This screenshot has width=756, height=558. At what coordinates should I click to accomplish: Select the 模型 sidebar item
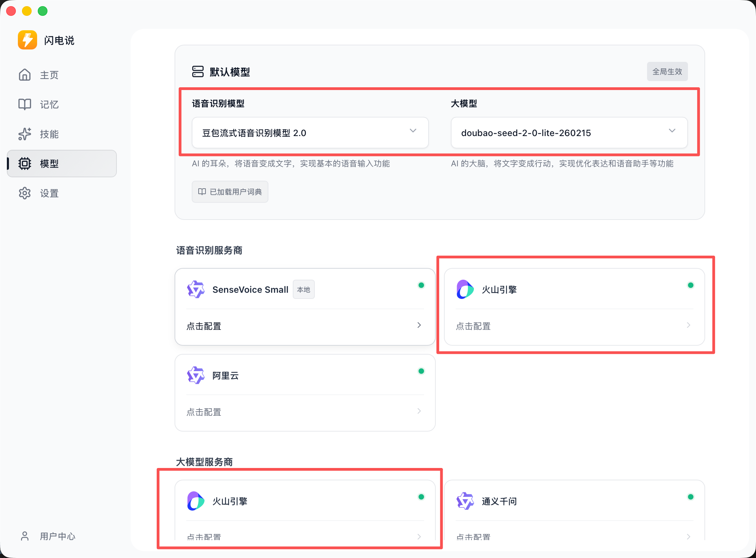(x=62, y=164)
